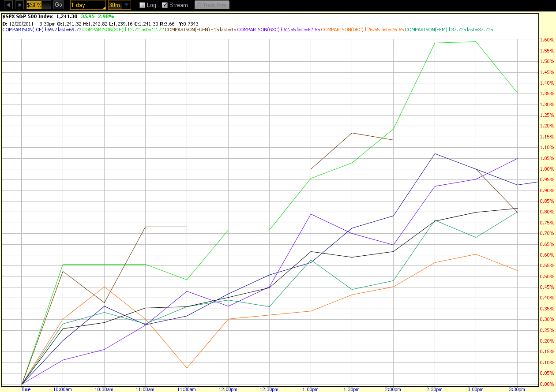Click the 1.00% mark on price axis
The height and width of the screenshot is (392, 556).
coord(548,169)
